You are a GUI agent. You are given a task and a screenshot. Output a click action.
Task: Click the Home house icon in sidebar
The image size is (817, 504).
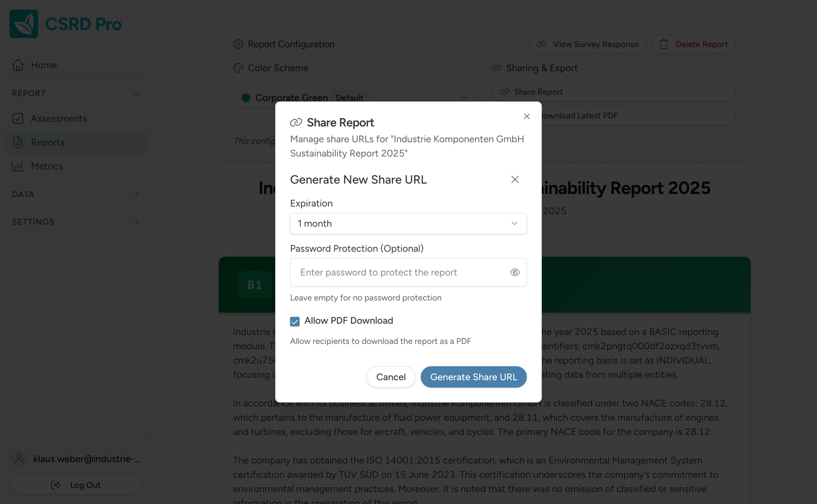pos(18,65)
